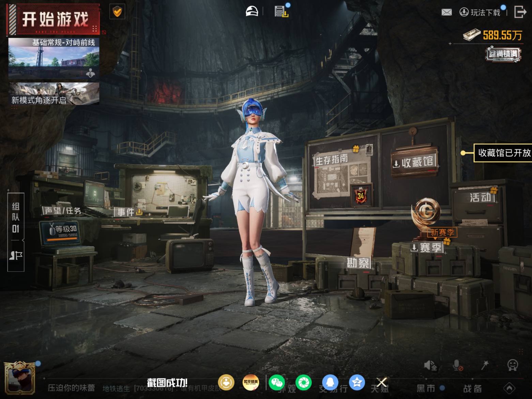The image size is (532, 399).
Task: Select the 基础常规-对峙前线 mode thumbnail
Action: (54, 58)
